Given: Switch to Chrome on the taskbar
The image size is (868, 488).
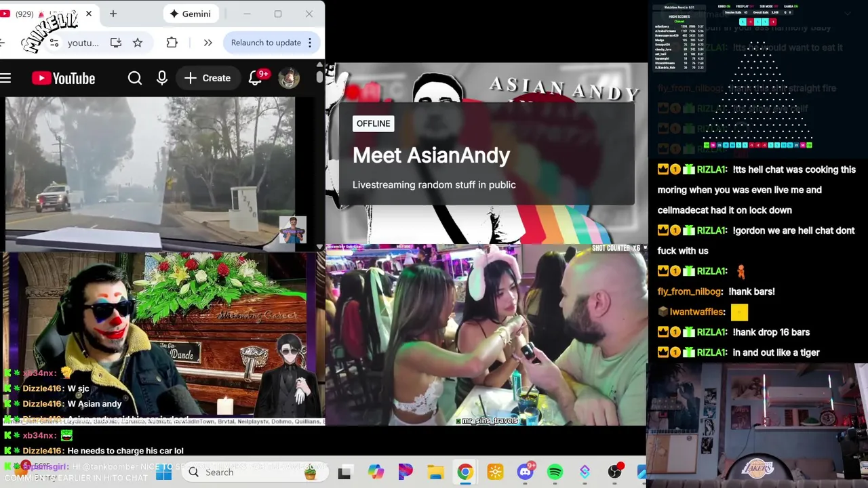Looking at the screenshot, I should 465,472.
